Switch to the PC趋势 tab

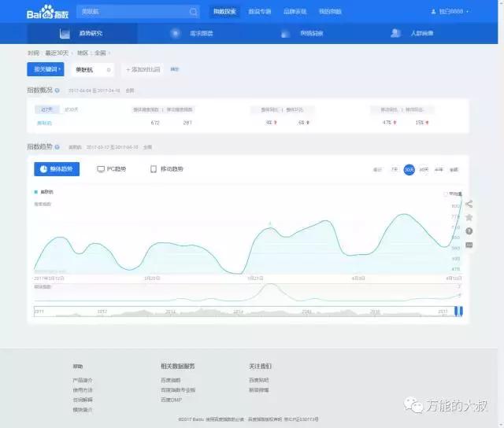111,169
